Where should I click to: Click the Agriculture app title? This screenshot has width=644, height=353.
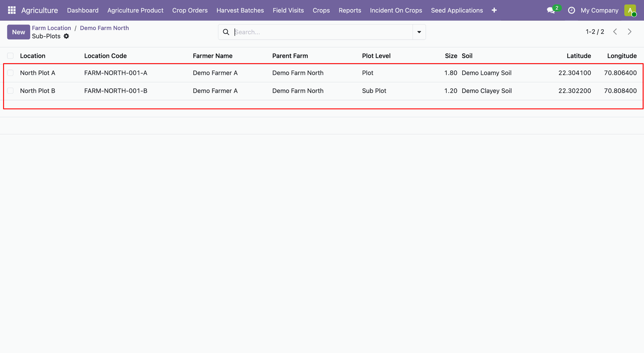[40, 10]
